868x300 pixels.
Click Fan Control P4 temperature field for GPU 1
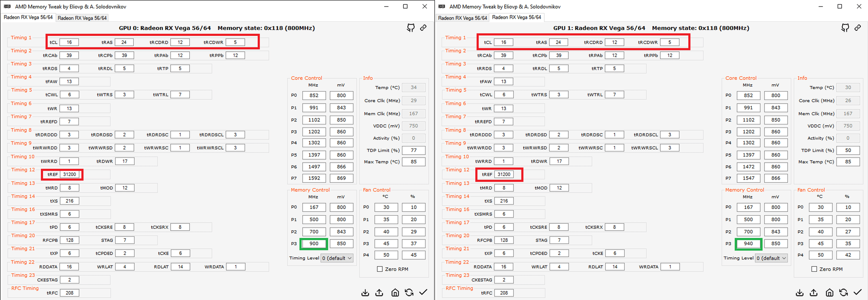[x=820, y=255]
